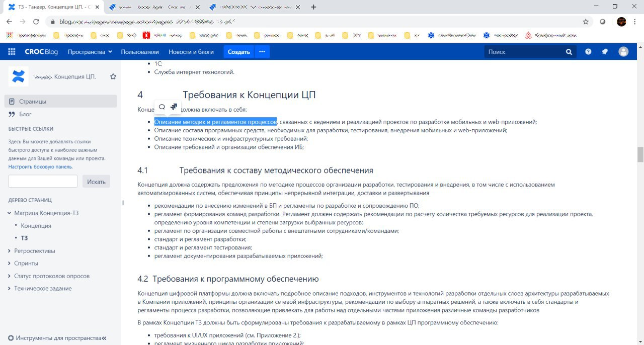
Task: Open the Atlassian app switcher grid icon
Action: pos(11,51)
